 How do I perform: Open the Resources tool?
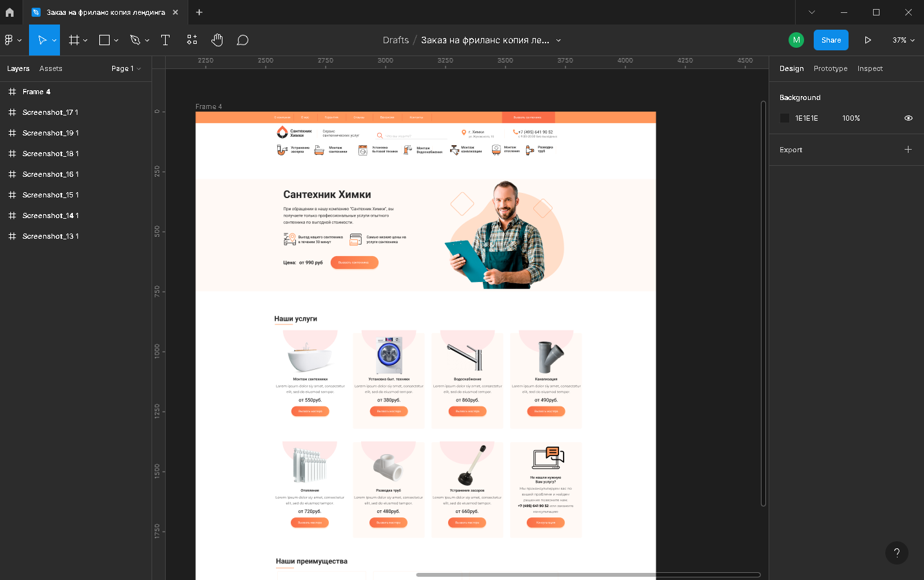pos(192,40)
